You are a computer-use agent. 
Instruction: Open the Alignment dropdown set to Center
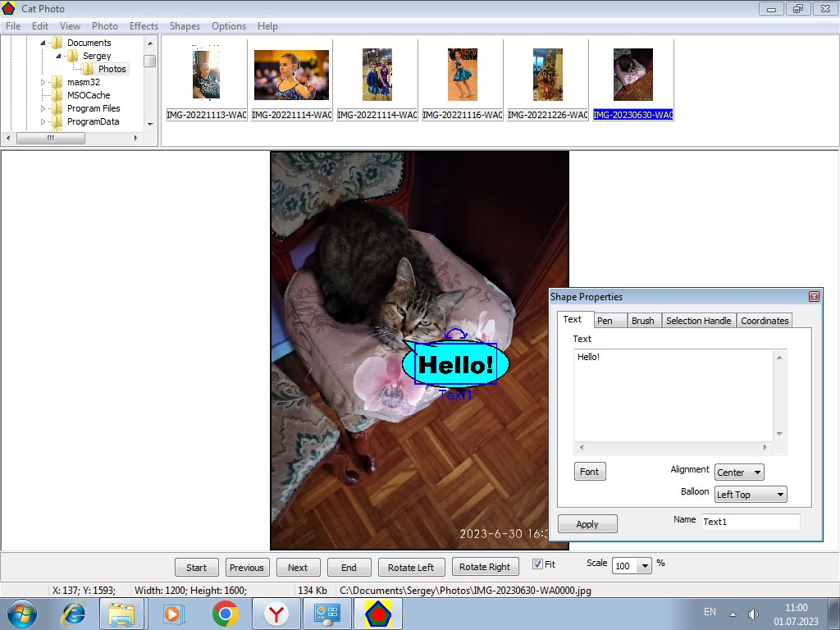(x=739, y=472)
